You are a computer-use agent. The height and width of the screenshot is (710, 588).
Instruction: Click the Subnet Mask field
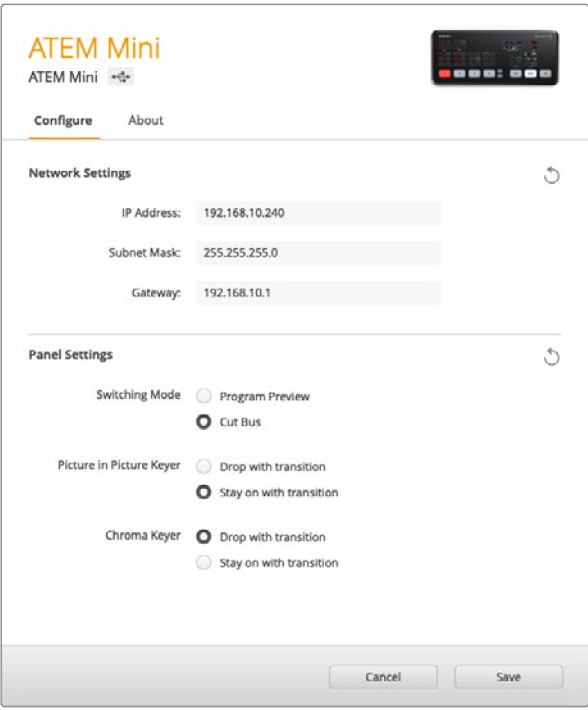(x=318, y=253)
